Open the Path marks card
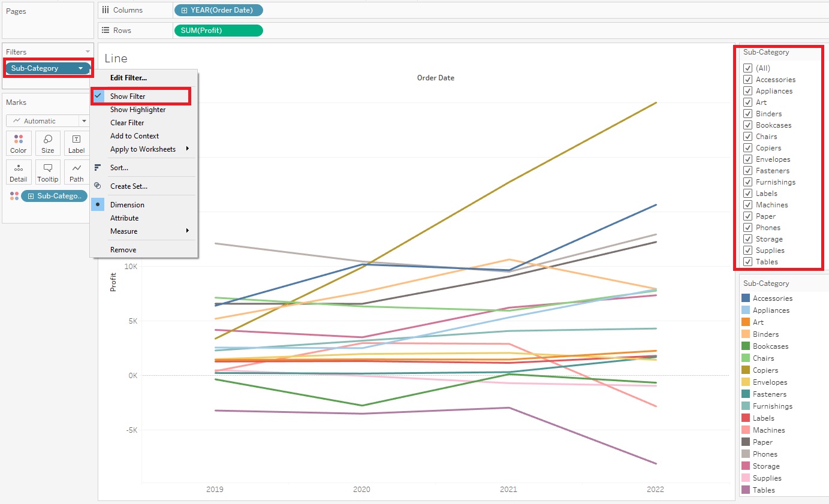The image size is (829, 504). [77, 173]
